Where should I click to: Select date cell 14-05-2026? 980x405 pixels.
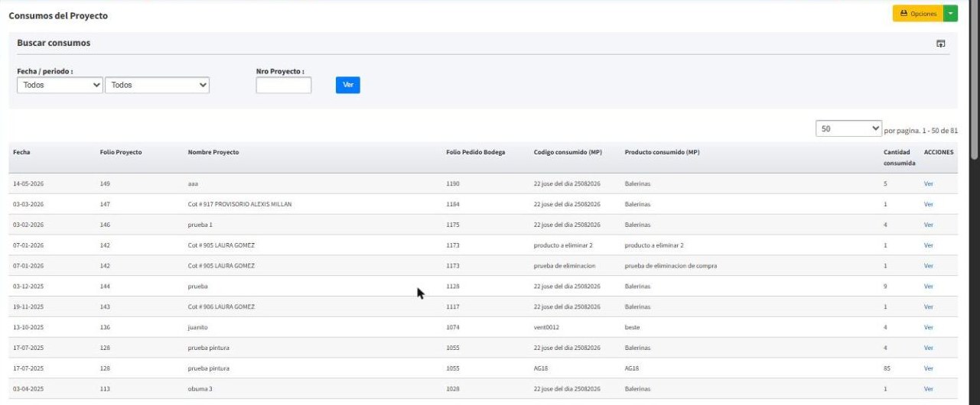tap(28, 184)
